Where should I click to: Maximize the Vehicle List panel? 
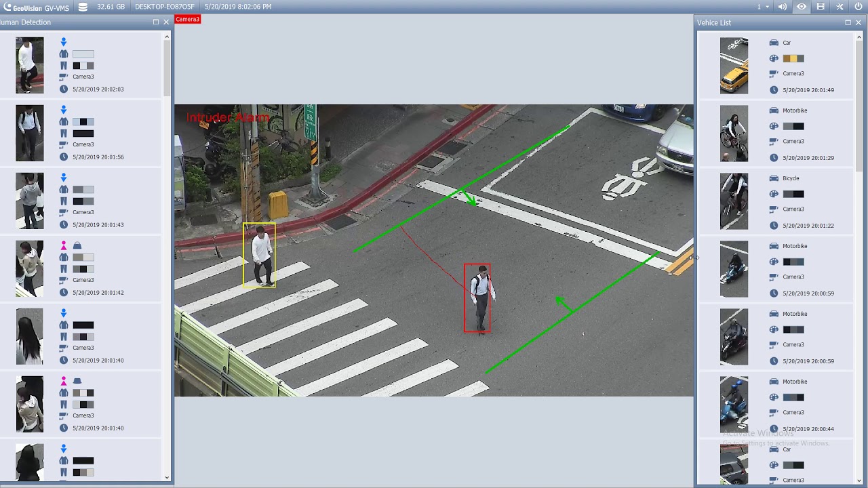tap(848, 22)
